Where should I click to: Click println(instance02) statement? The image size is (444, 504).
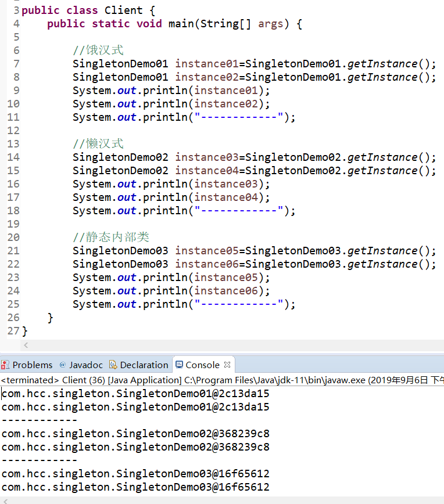coord(171,104)
